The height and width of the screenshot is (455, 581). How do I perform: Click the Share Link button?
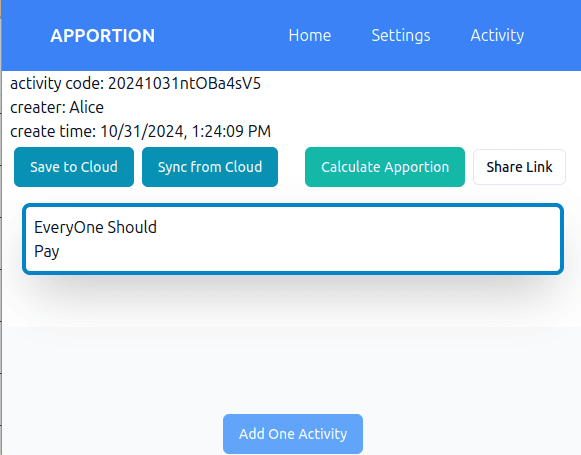pos(519,167)
